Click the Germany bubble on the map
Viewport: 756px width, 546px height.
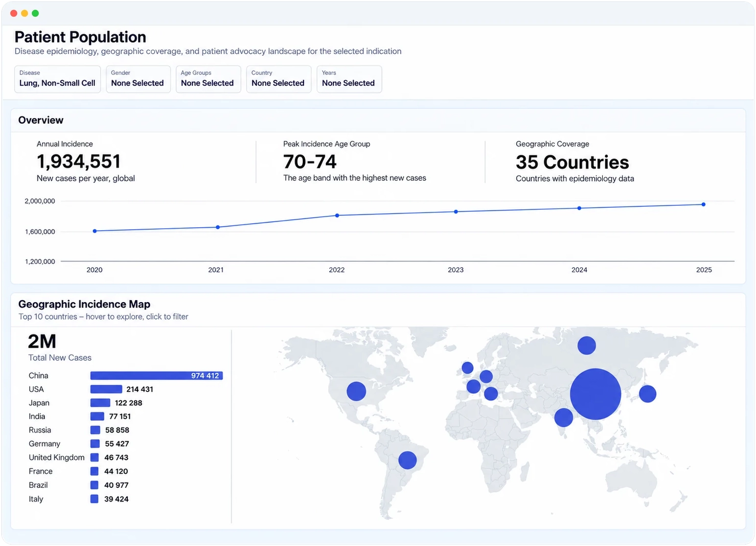pos(486,377)
